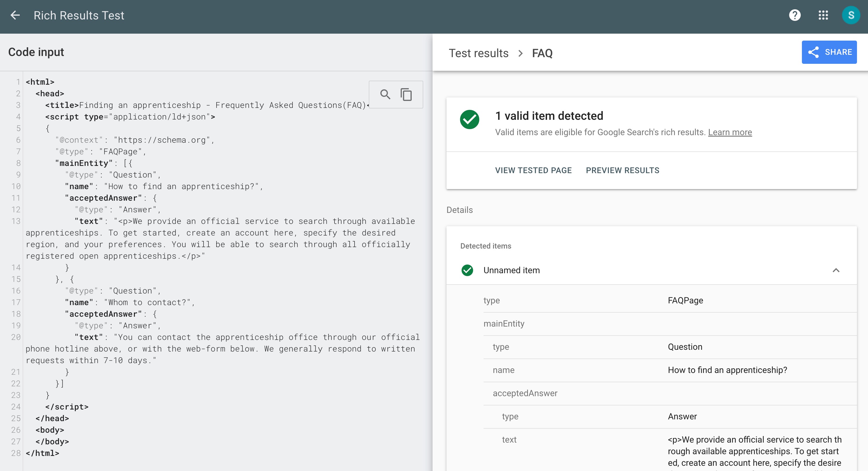The image size is (868, 471).
Task: Click the Answer type value
Action: click(682, 416)
